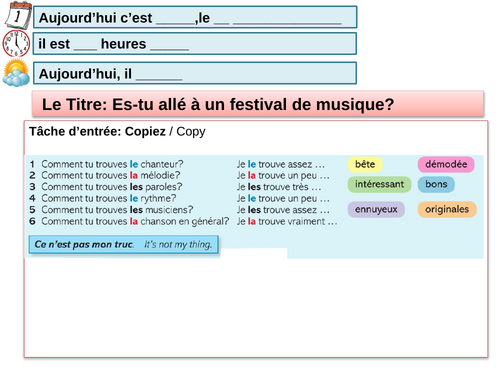Click the 'Aujourd'hui c'est' date box
Viewport: 500px width, 375px height.
pos(195,17)
